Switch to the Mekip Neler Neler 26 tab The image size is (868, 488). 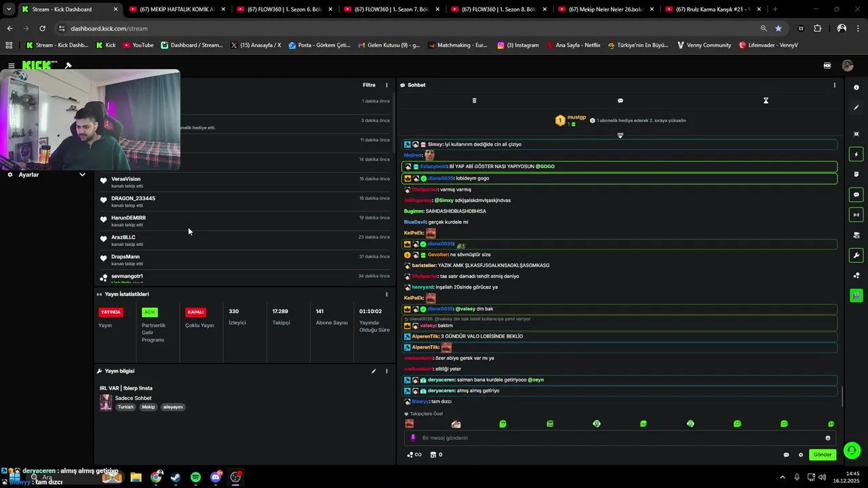point(606,9)
